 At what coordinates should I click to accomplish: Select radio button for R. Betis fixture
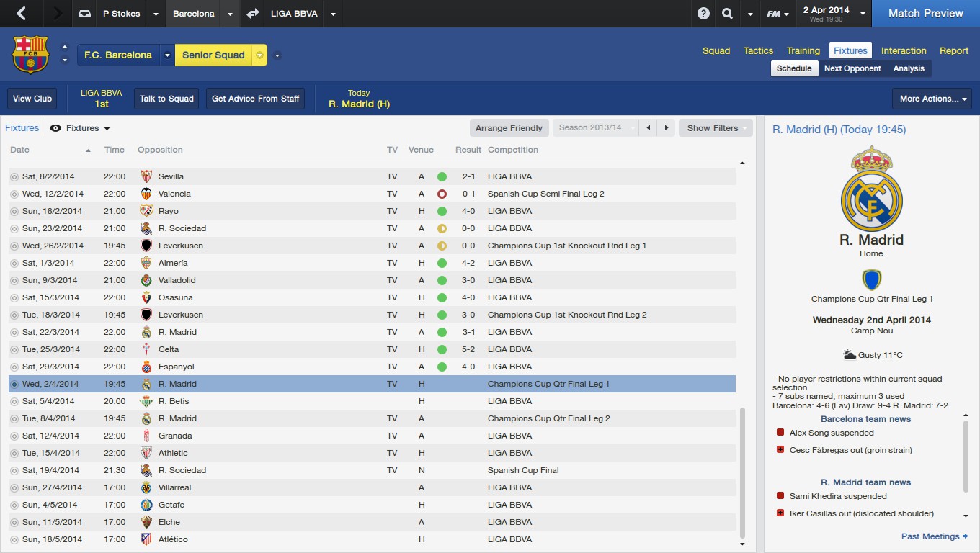point(14,401)
